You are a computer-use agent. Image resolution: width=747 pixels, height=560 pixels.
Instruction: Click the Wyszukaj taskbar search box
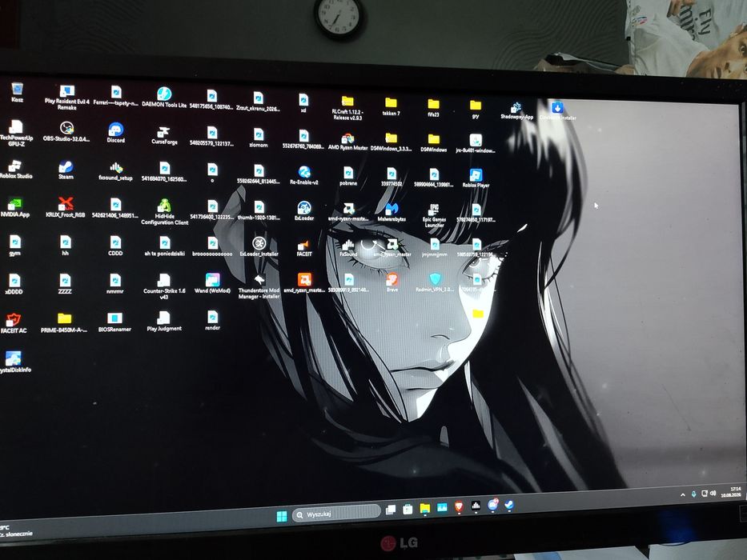336,514
